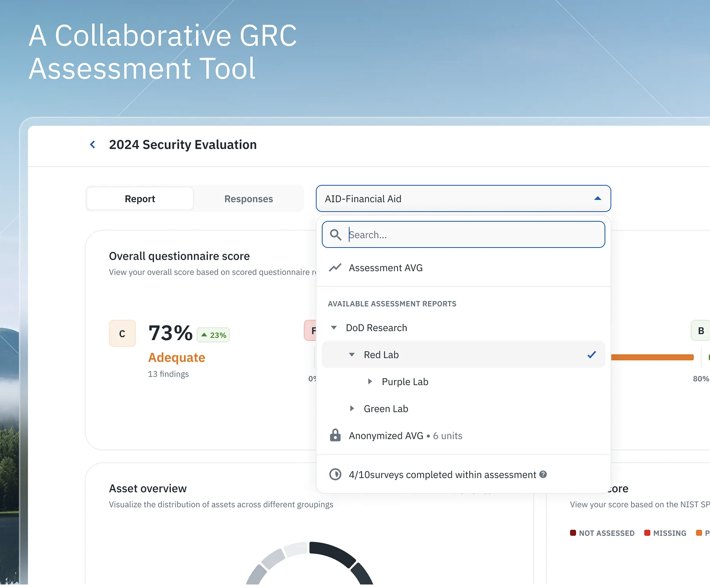The image size is (710, 588).
Task: Click the green 23% increase badge
Action: (x=213, y=335)
